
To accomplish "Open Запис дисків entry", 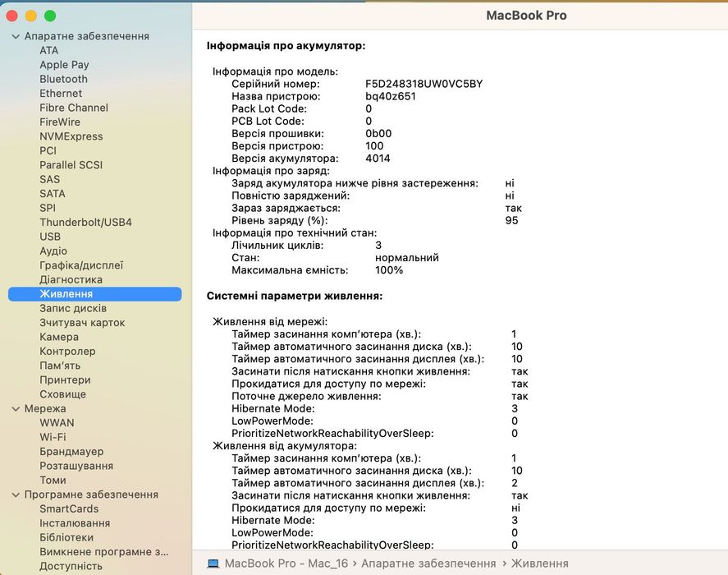I will 73,308.
